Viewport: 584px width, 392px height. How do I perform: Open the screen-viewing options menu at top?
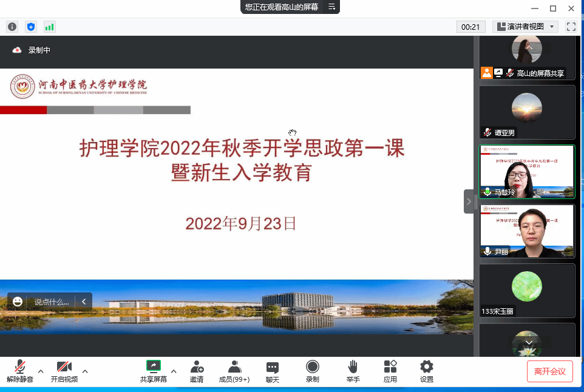331,7
